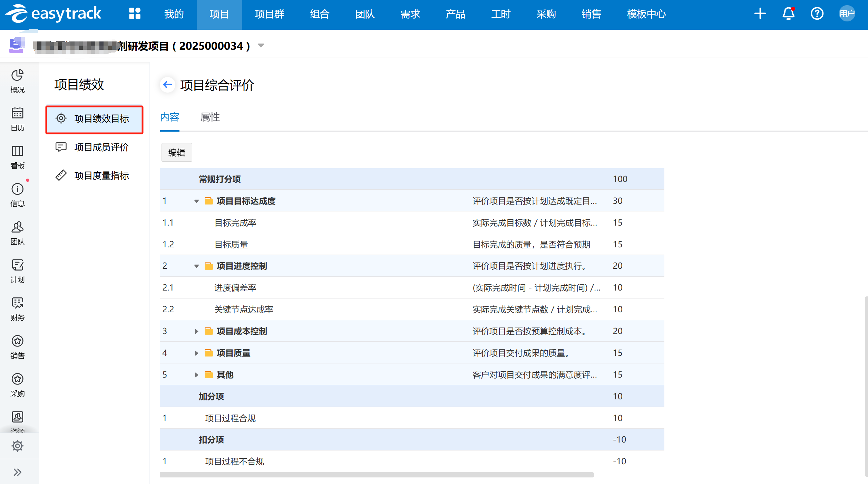Click the 编辑 button
This screenshot has height=484, width=868.
pos(177,152)
